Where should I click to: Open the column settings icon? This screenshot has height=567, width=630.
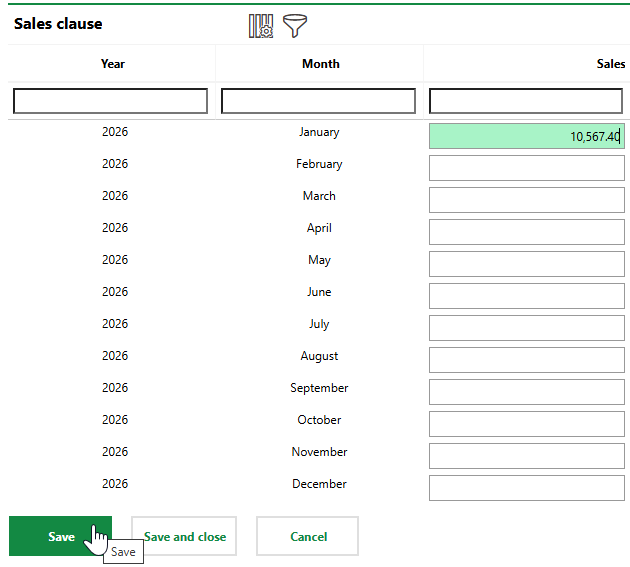click(x=261, y=26)
